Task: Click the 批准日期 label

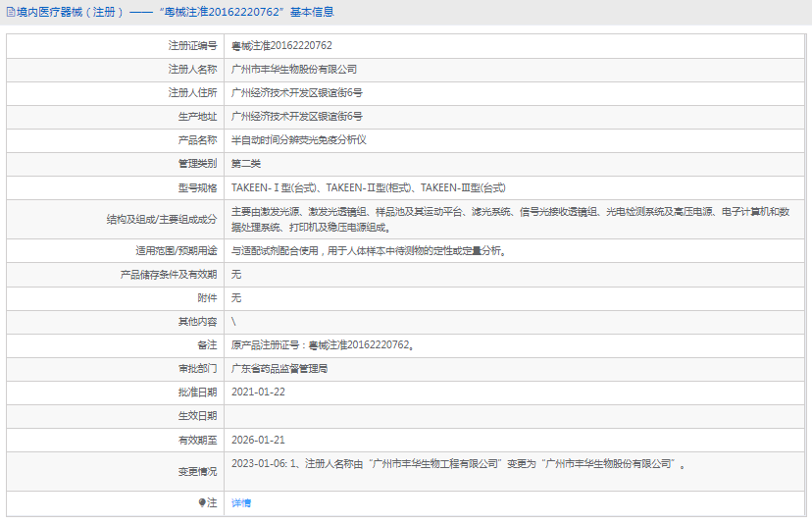Action: pos(197,393)
